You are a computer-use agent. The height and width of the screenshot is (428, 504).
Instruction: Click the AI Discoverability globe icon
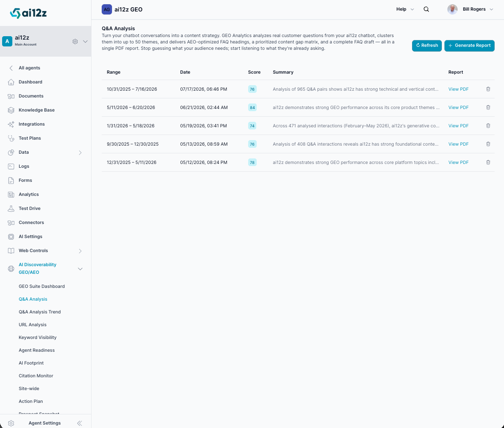click(x=11, y=268)
